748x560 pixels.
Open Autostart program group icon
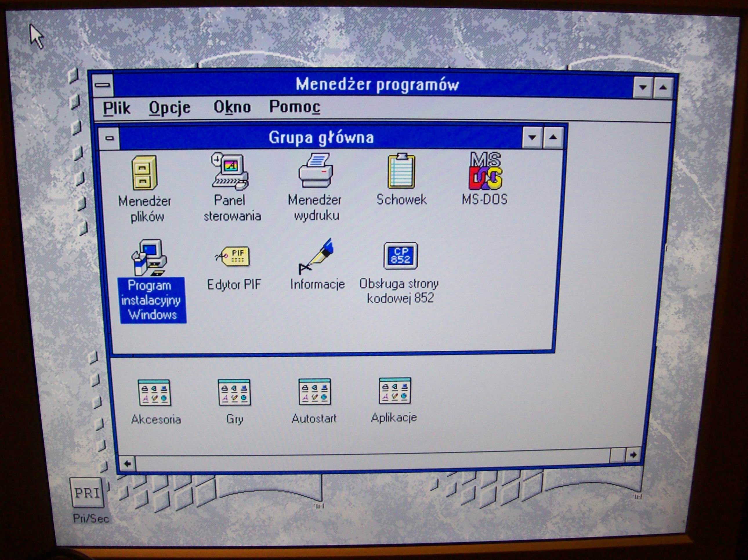coord(314,391)
